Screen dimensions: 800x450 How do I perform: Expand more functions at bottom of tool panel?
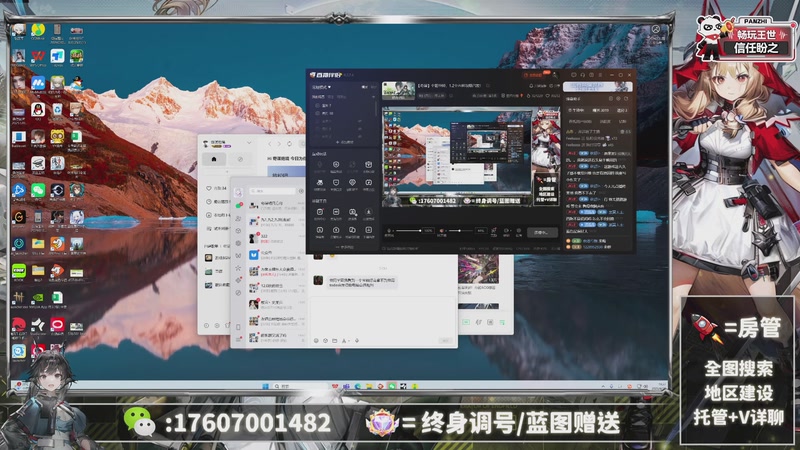click(344, 246)
